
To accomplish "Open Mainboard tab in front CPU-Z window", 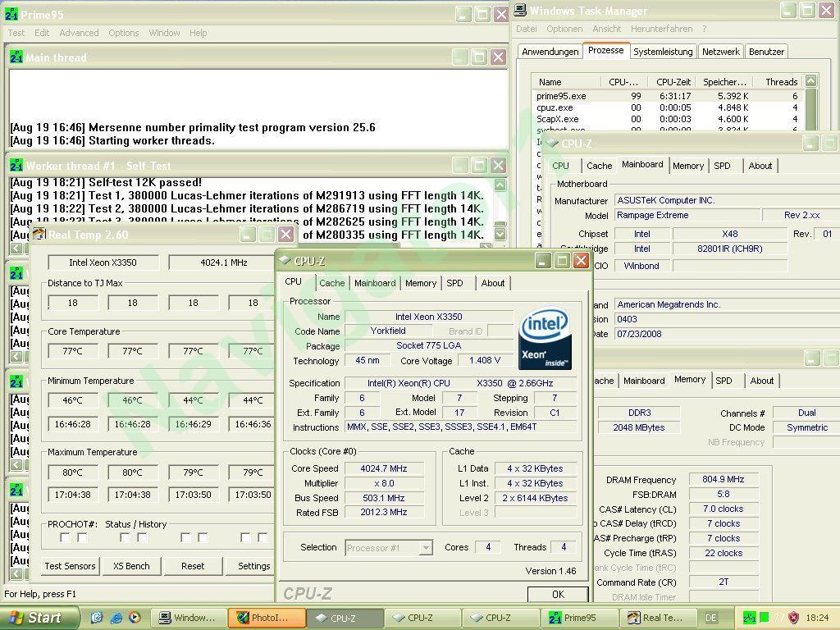I will (375, 283).
